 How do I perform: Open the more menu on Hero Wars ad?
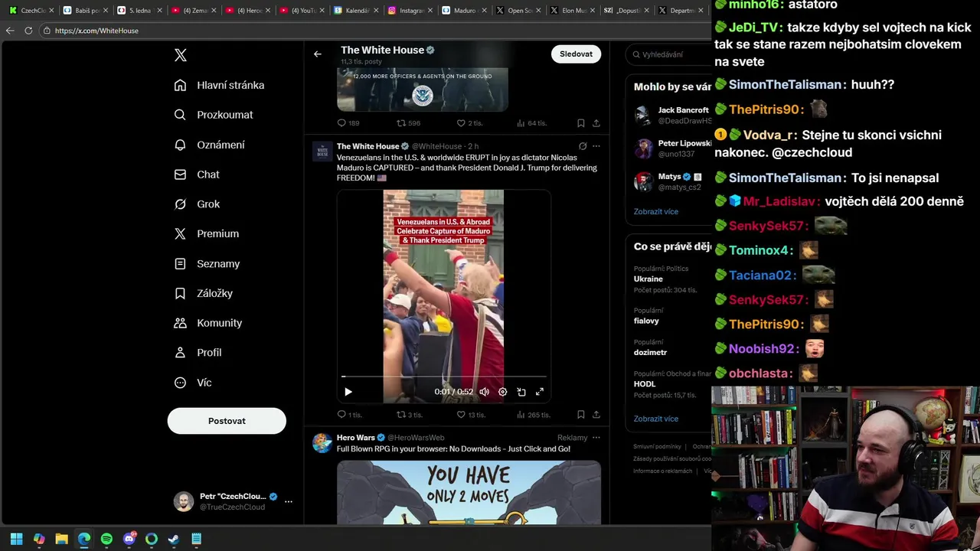tap(596, 438)
